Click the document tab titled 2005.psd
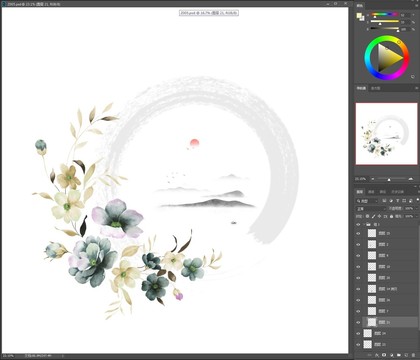 (x=33, y=4)
